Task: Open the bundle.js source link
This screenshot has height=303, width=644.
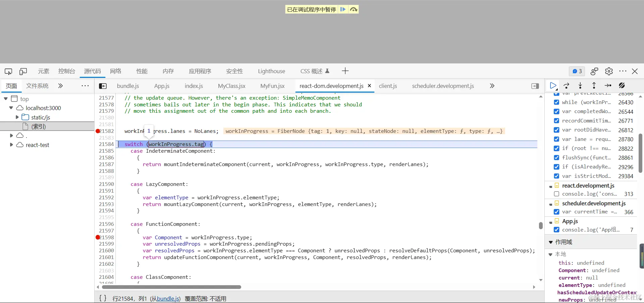Action: pyautogui.click(x=168, y=299)
